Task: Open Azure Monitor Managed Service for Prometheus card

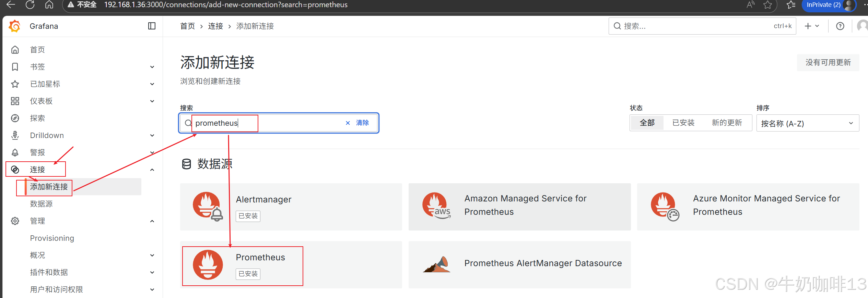Action: click(x=748, y=207)
